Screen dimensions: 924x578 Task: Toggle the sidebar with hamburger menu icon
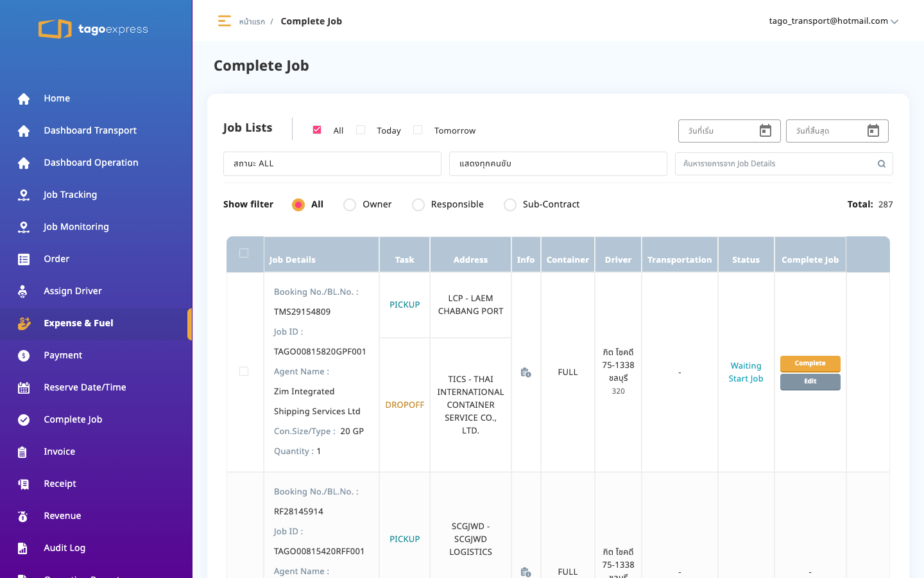tap(224, 21)
